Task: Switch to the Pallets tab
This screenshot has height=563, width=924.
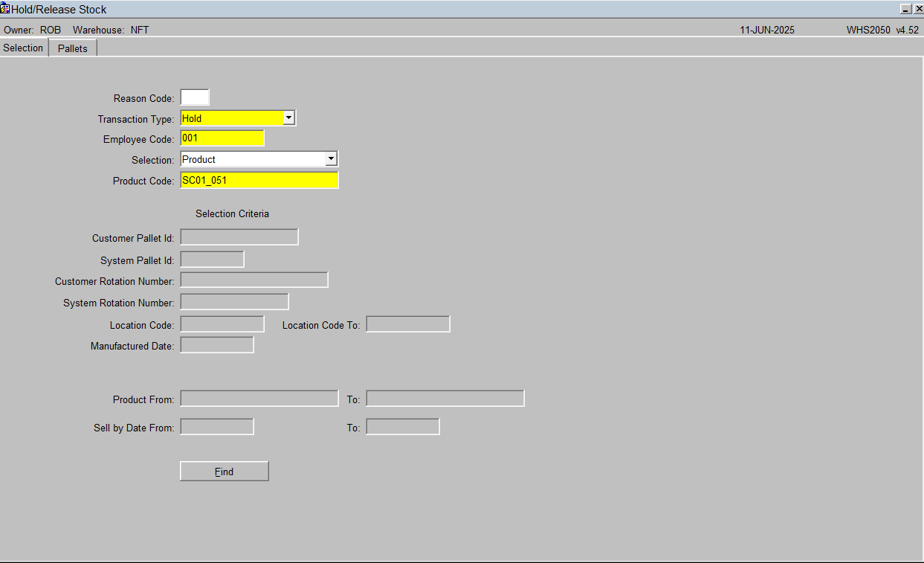Action: (73, 48)
